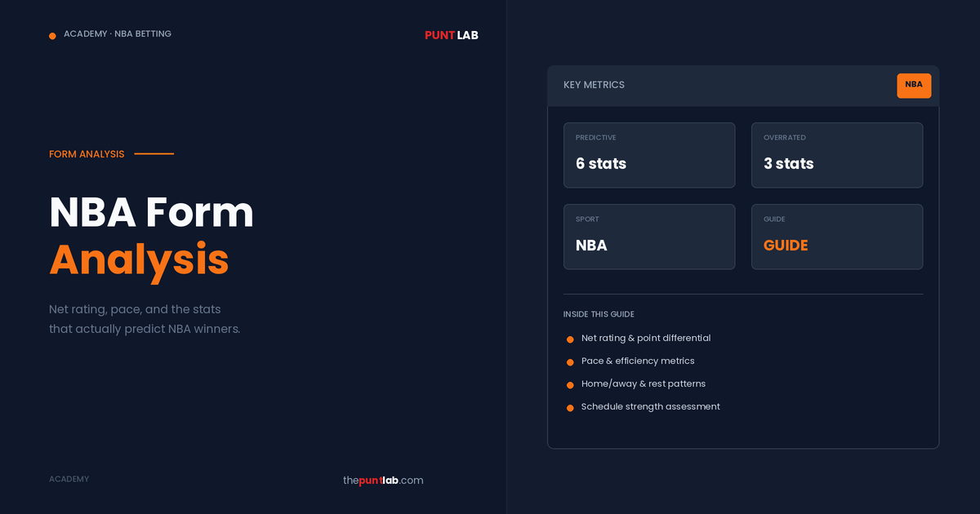Click the Academy footer text

coord(69,479)
